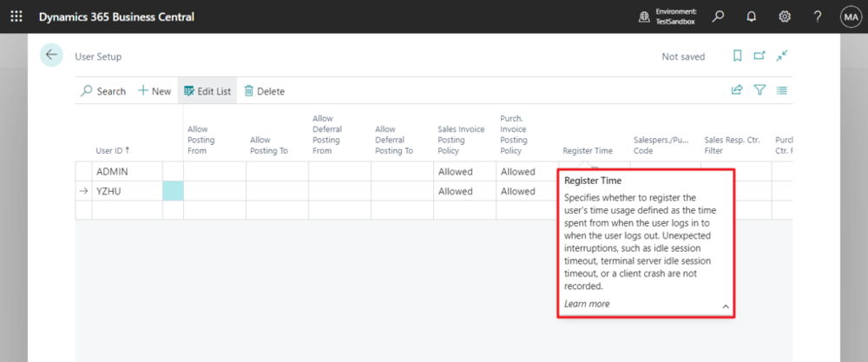Screen dimensions: 868x362
Task: Open the Purch. Invoice Posting Policy header
Action: 514,135
